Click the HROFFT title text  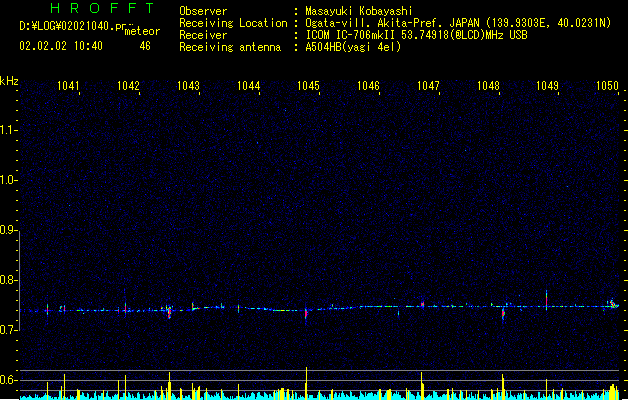coord(102,8)
